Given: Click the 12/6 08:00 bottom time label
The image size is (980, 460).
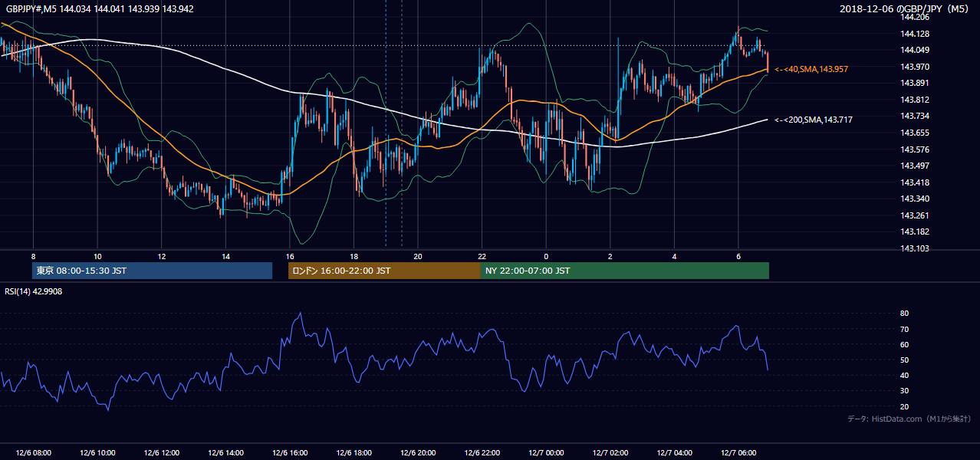Looking at the screenshot, I should 33,452.
